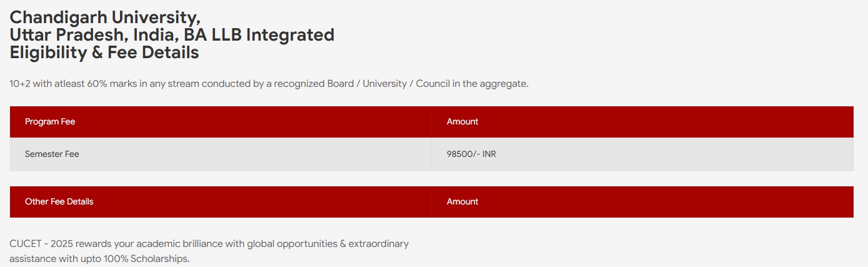Click the Amount header beside Other Fee Details
The width and height of the screenshot is (868, 267).
pos(462,202)
